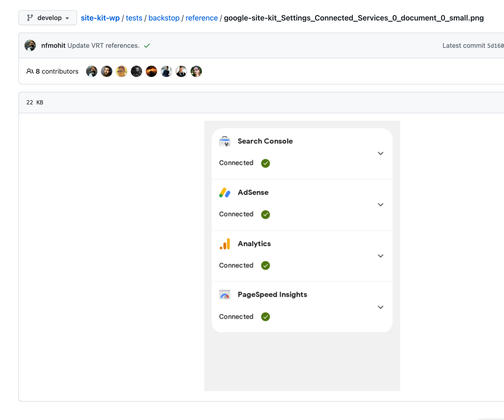Go to the tests breadcrumb folder

pyautogui.click(x=134, y=18)
